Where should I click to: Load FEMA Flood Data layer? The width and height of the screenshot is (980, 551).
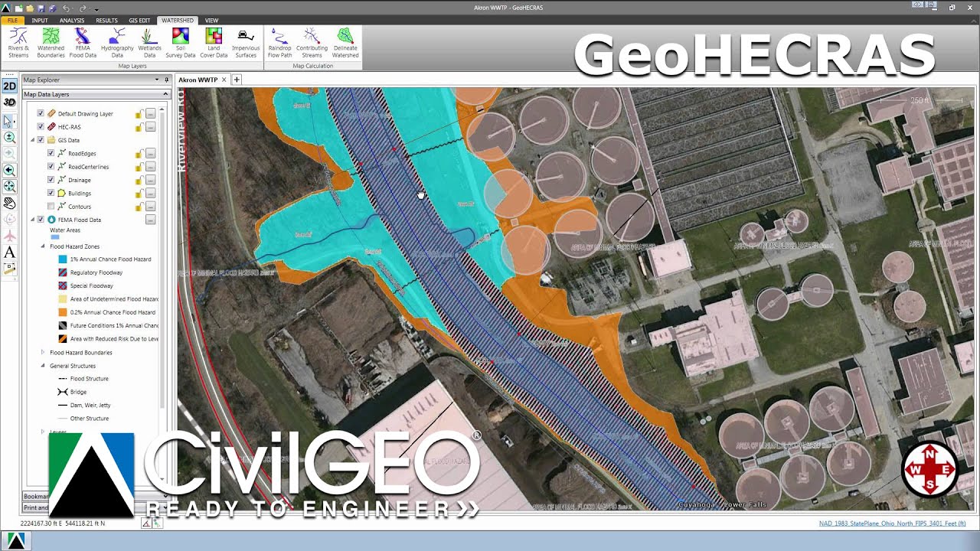(83, 43)
